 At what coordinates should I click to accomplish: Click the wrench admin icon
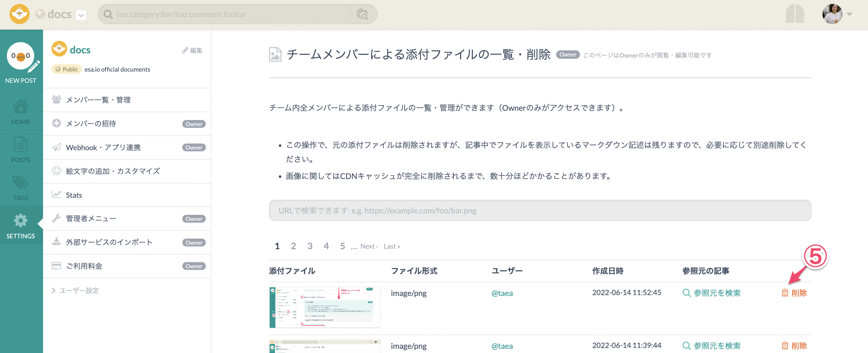(56, 218)
